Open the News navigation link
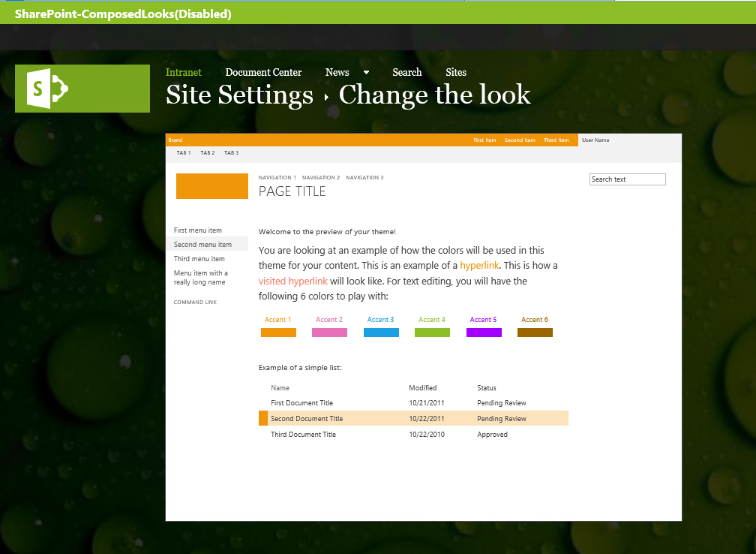The image size is (756, 554). pos(337,72)
